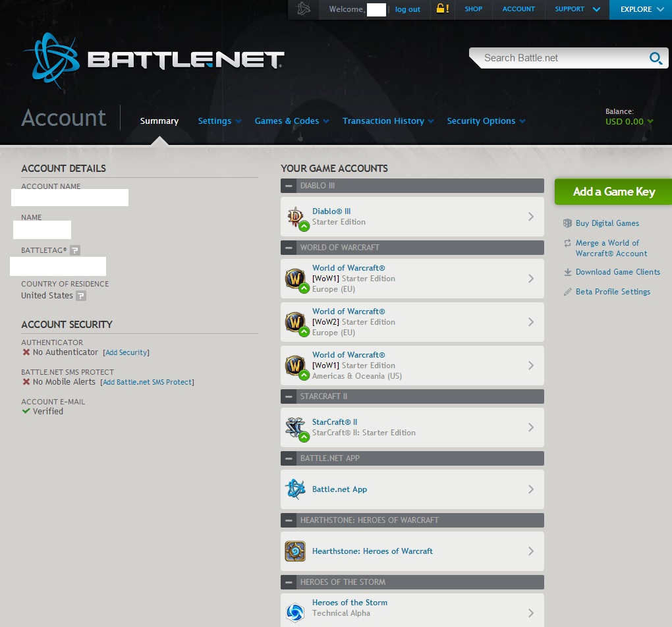This screenshot has height=627, width=672.
Task: Click the Beta Profile Settings pencil icon
Action: [567, 292]
